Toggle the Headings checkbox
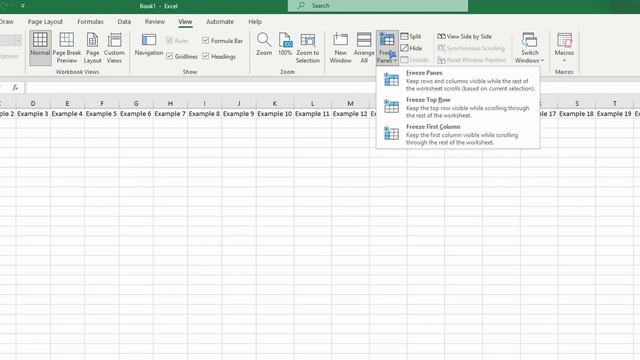 pos(205,56)
